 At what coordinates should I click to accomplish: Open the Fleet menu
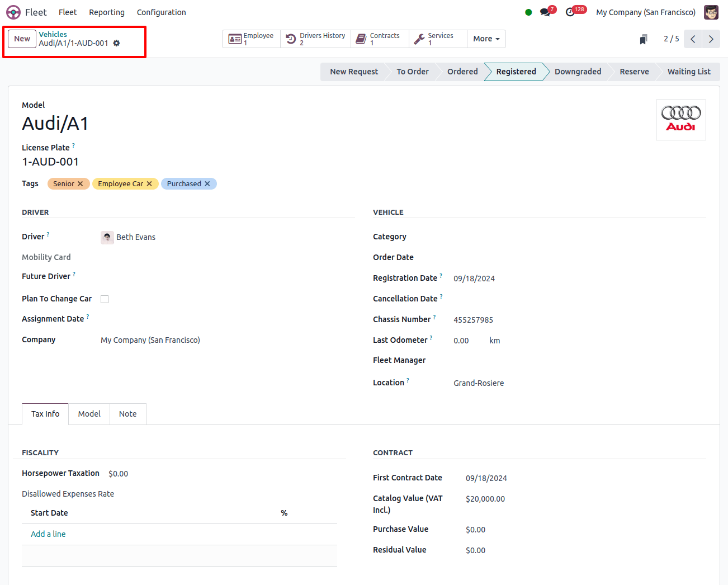point(68,12)
